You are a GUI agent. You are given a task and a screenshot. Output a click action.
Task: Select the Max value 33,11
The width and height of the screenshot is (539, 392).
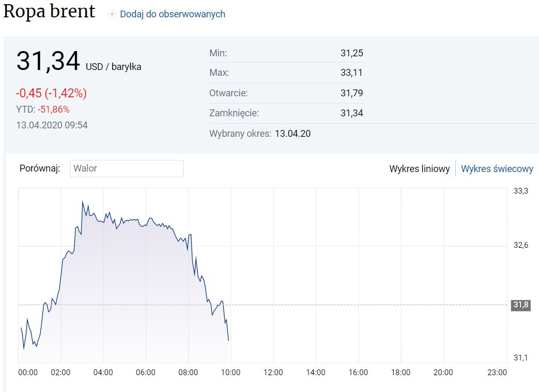point(352,73)
